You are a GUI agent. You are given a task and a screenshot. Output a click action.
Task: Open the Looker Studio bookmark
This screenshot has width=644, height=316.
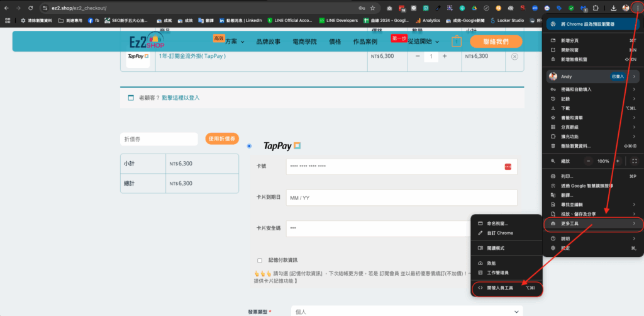(507, 20)
